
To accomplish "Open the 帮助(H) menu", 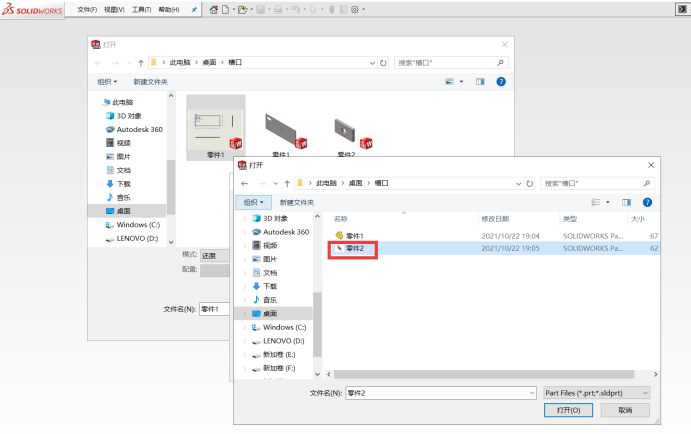I will point(169,9).
